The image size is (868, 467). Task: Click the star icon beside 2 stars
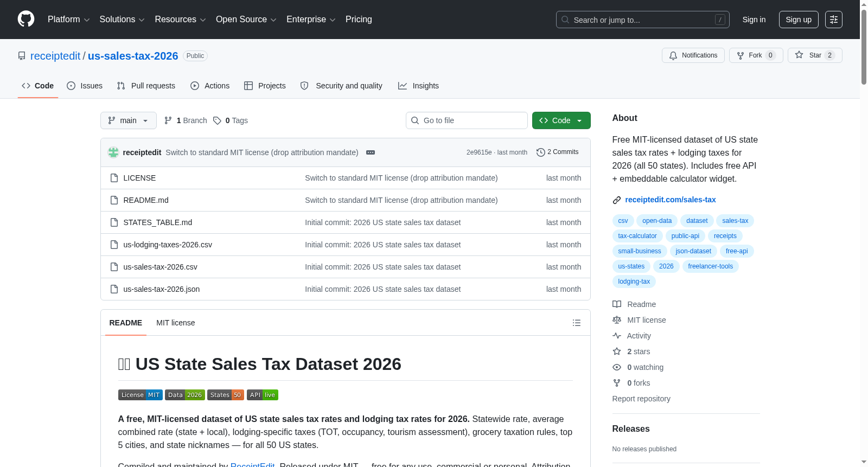click(x=617, y=351)
